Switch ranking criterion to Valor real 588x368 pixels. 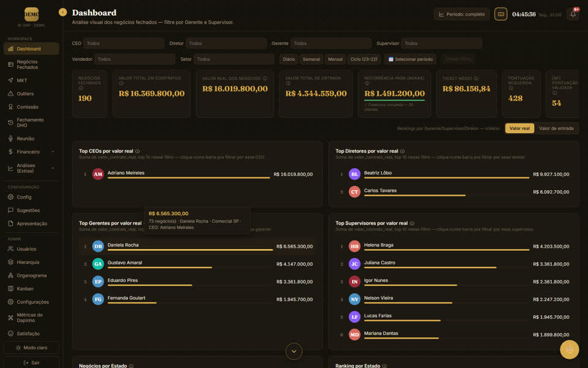click(x=519, y=128)
